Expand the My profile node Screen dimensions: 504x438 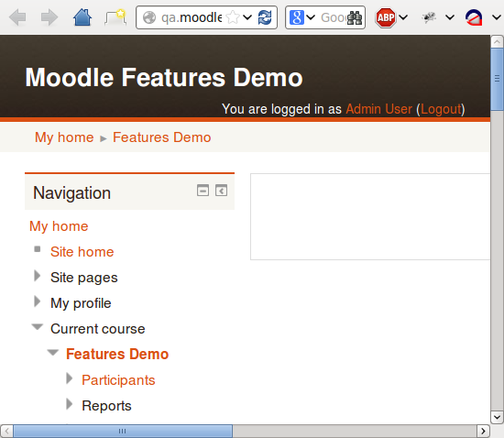click(x=38, y=301)
